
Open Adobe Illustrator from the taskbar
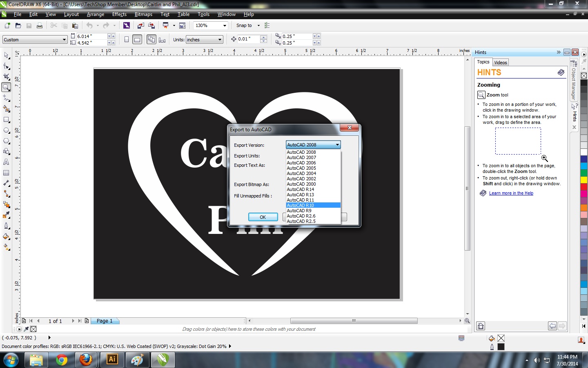112,360
